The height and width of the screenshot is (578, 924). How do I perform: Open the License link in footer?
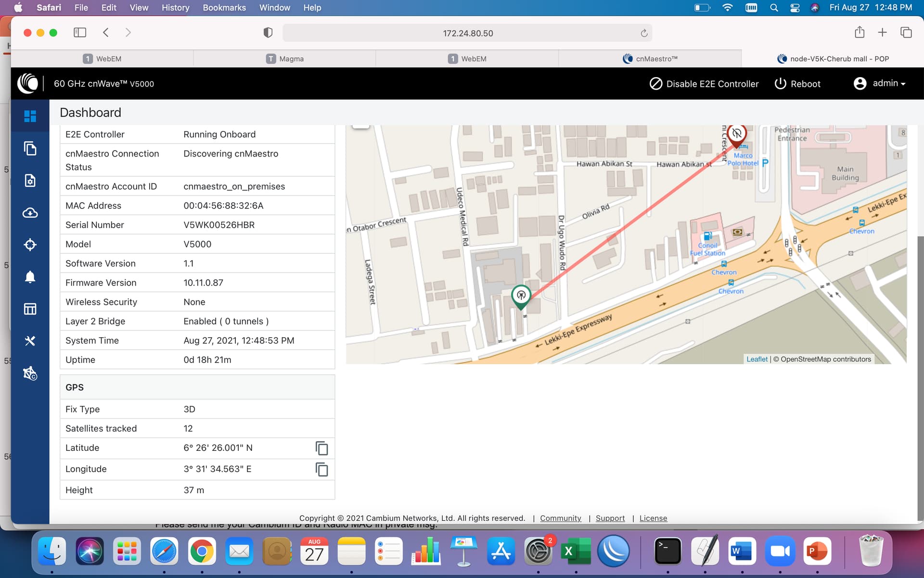[653, 518]
